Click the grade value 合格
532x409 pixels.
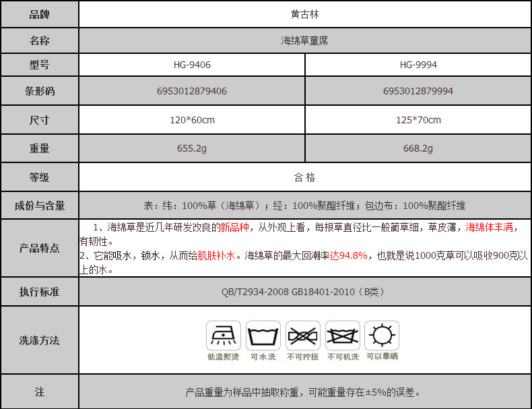tap(304, 177)
